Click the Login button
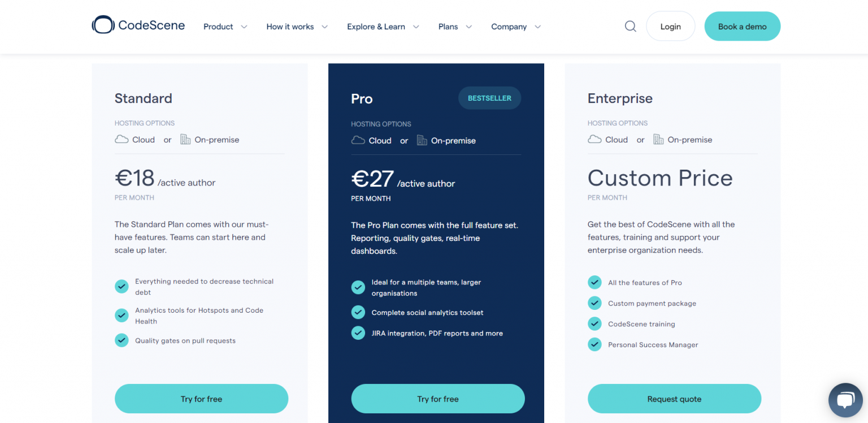The height and width of the screenshot is (423, 868). [x=670, y=27]
